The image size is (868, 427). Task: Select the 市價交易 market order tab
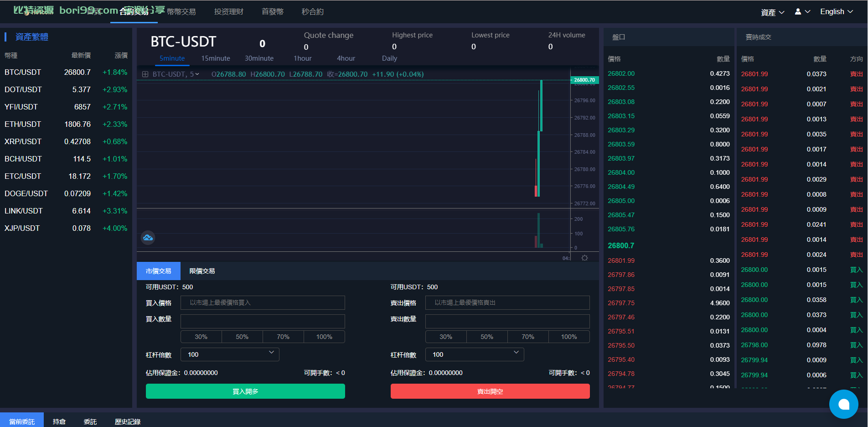point(159,271)
